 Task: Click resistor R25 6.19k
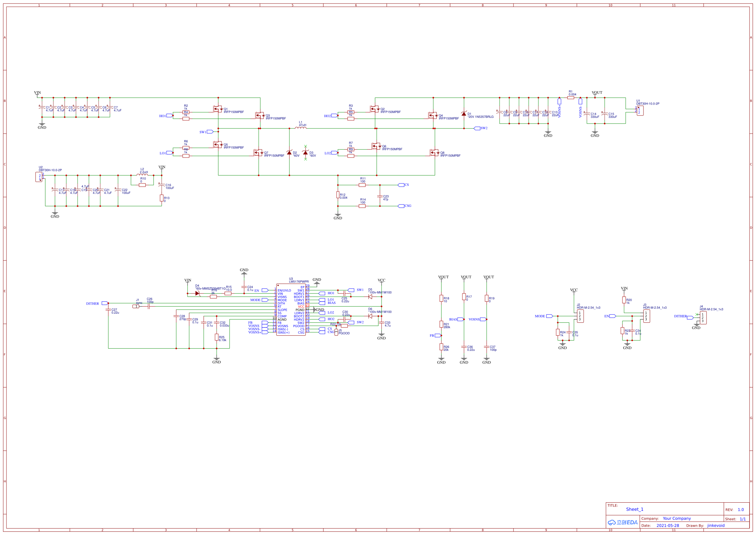(217, 337)
